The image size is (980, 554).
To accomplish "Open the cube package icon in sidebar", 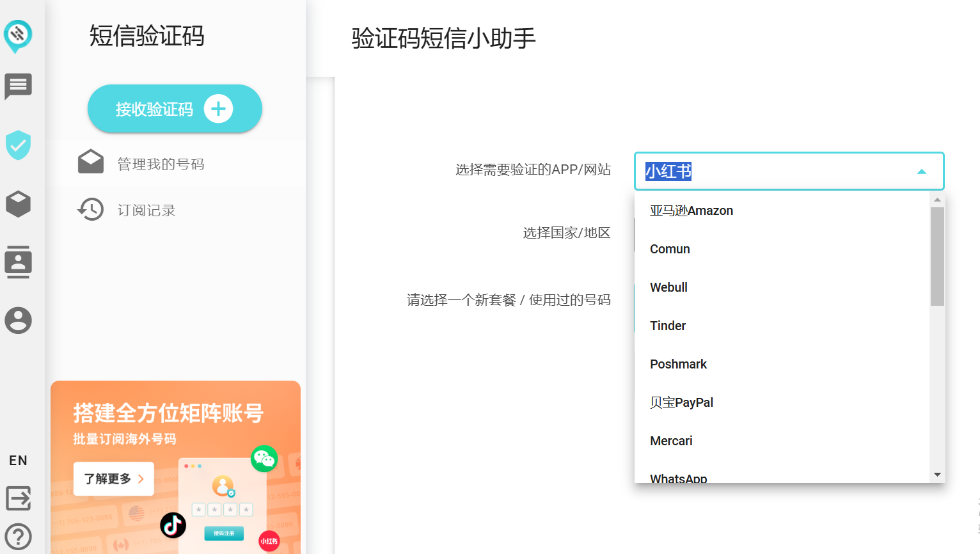I will [18, 204].
